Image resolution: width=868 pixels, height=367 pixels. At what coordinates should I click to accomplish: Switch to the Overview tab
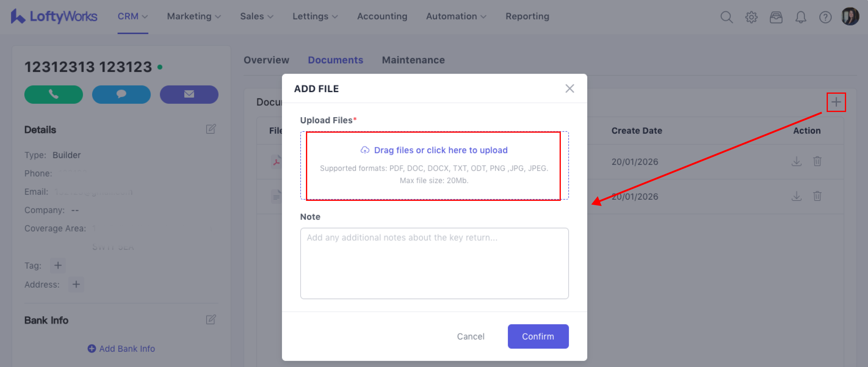tap(266, 60)
